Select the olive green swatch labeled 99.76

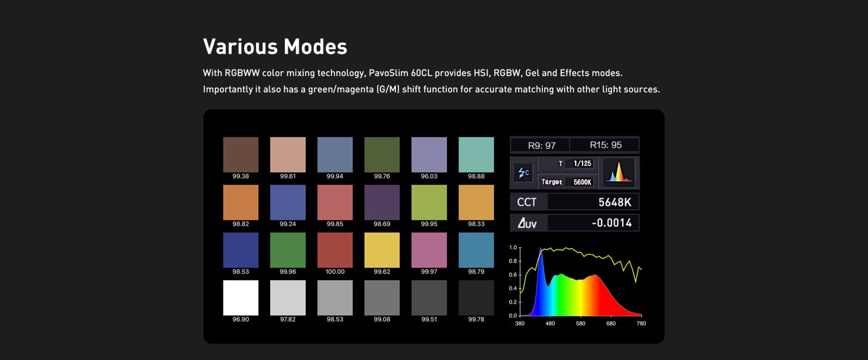point(382,155)
